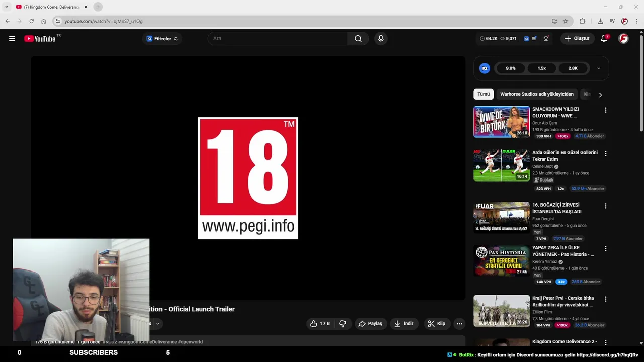Click the #openworld hashtag
This screenshot has width=644, height=362.
click(190, 342)
